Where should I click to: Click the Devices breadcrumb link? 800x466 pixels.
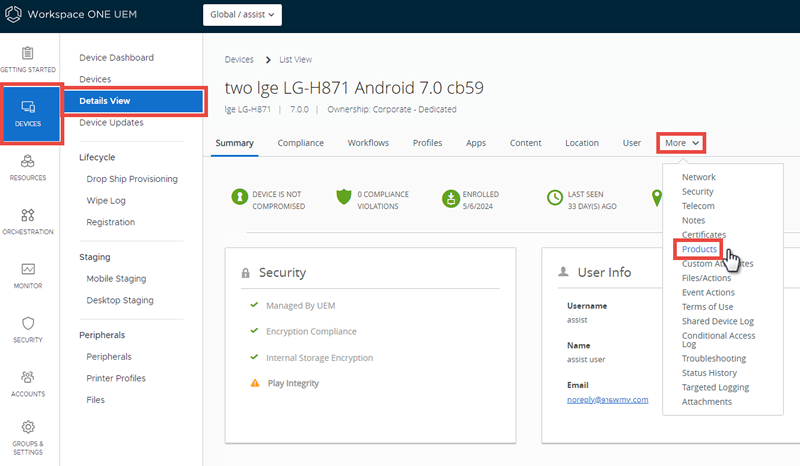coord(239,60)
